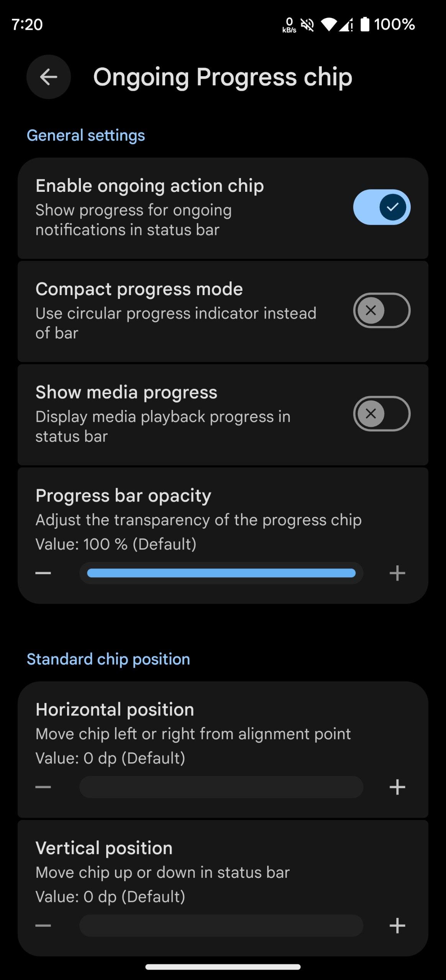
Task: Tap the battery icon in status bar
Action: point(365,24)
